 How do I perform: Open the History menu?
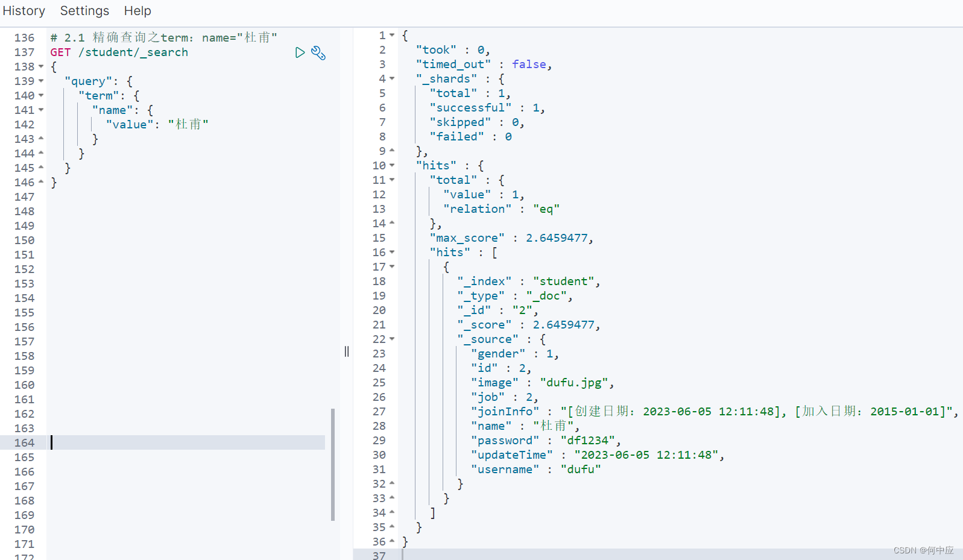[24, 11]
